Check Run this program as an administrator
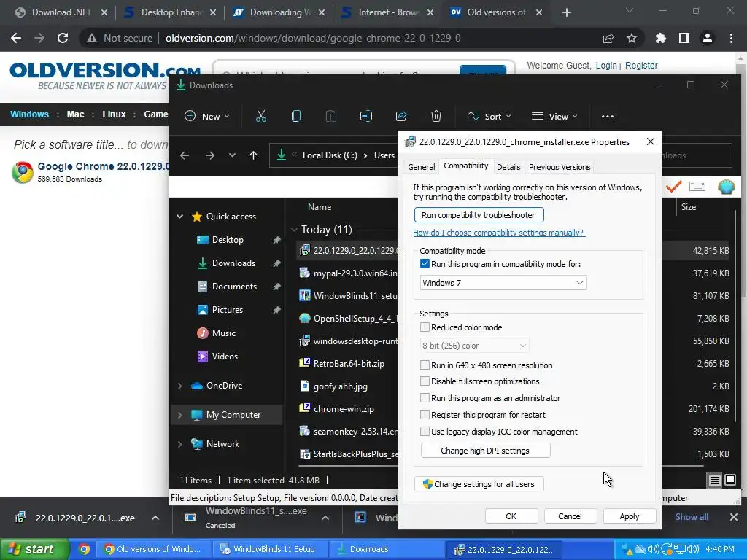 click(425, 398)
